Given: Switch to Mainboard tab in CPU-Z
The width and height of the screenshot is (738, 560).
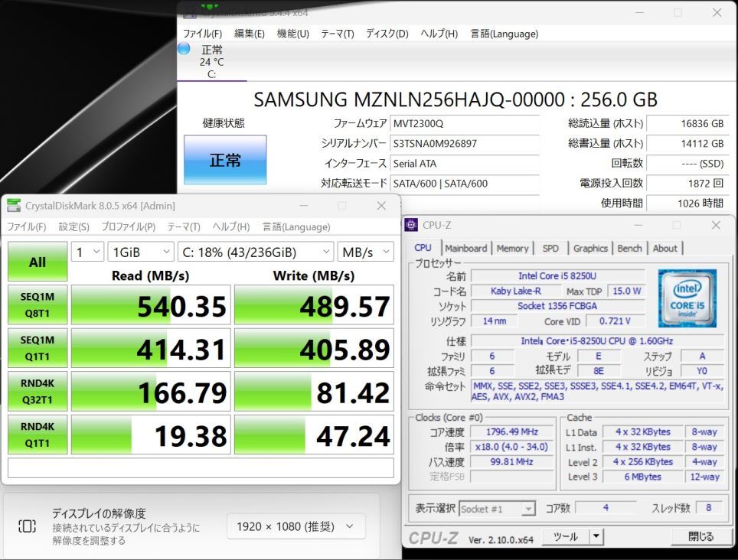Looking at the screenshot, I should pyautogui.click(x=466, y=249).
